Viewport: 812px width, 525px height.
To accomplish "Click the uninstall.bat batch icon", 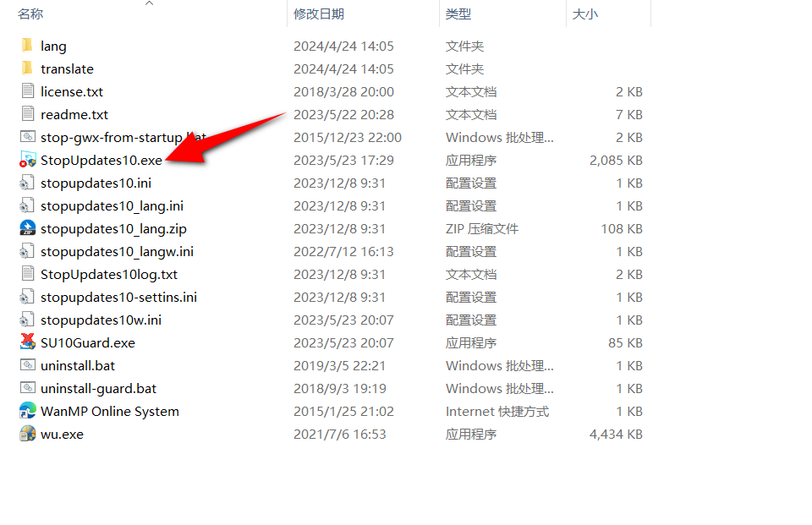I will [x=28, y=365].
